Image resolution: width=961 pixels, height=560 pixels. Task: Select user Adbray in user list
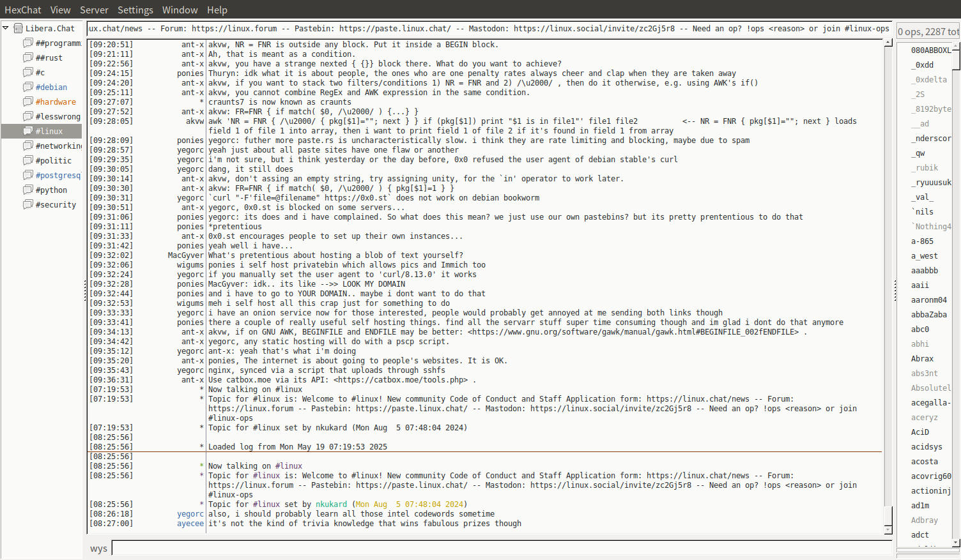925,520
